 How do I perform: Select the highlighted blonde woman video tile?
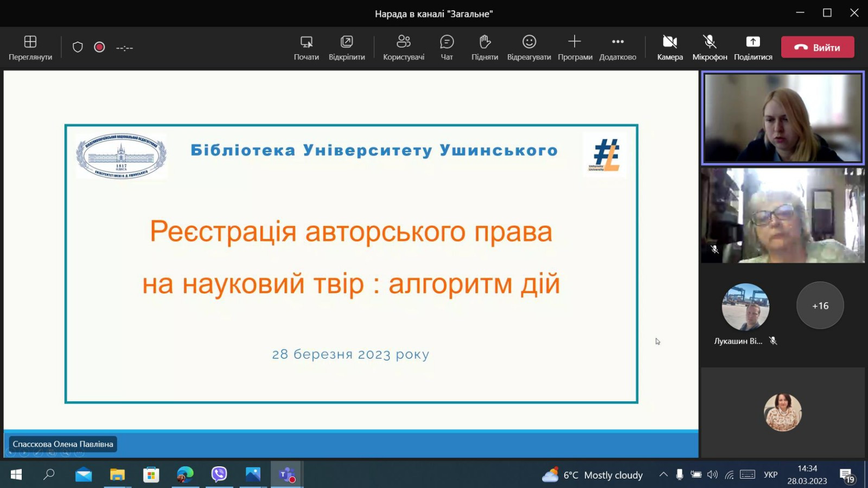783,118
